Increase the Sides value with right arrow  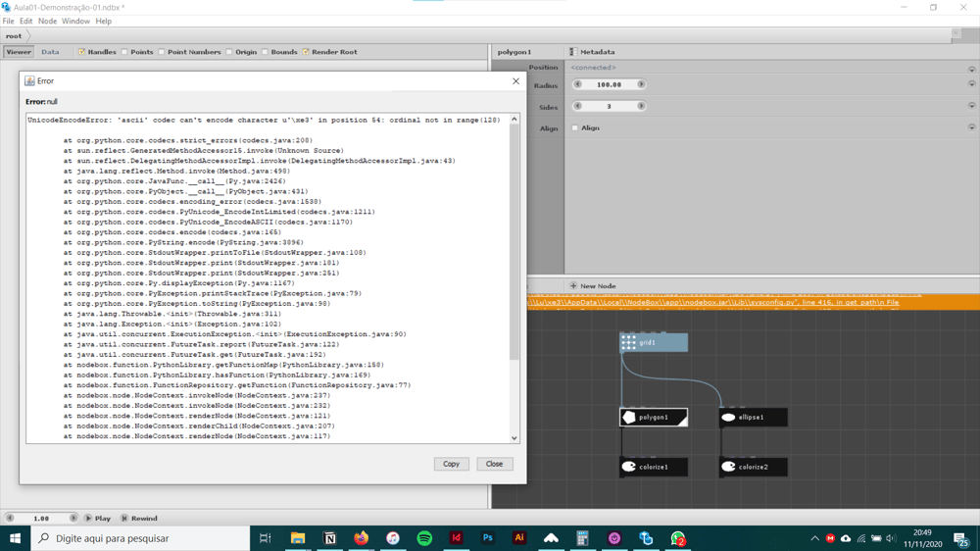[x=641, y=106]
